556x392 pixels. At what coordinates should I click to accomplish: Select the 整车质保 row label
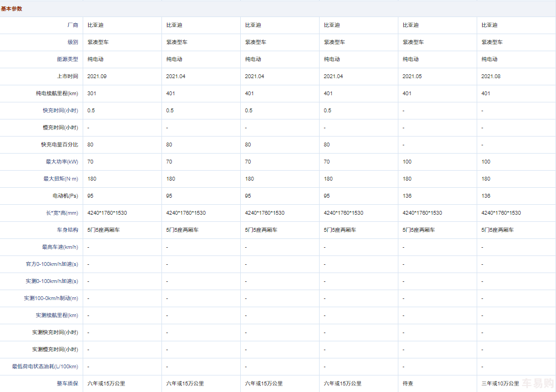point(67,384)
